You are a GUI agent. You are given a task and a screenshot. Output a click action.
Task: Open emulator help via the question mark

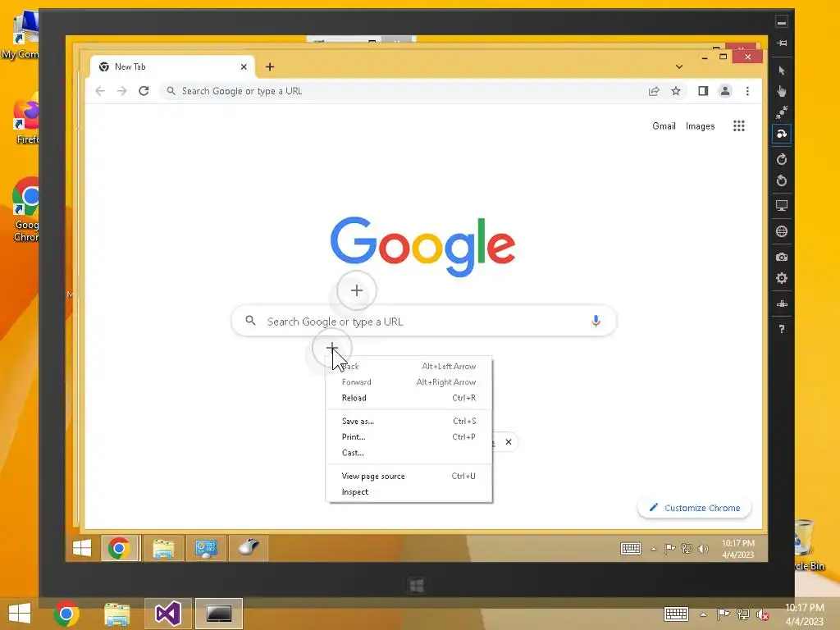point(782,329)
